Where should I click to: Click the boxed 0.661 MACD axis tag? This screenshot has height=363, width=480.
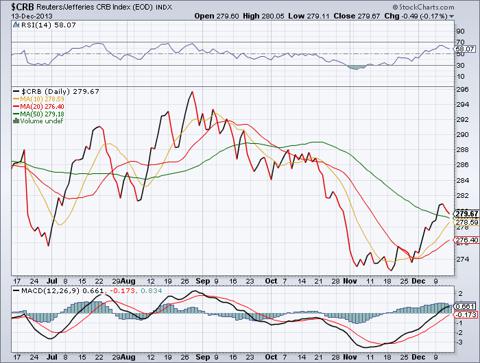(x=465, y=306)
